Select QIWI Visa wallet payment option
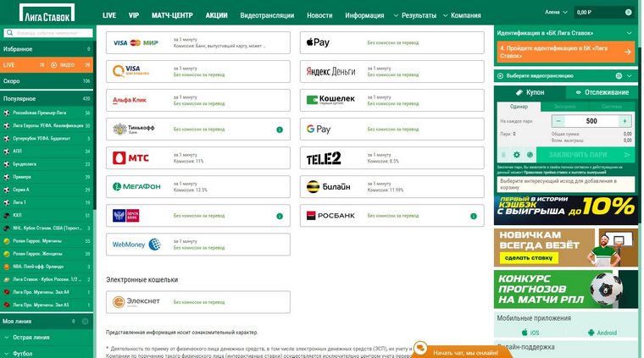This screenshot has height=358, width=644. [x=198, y=71]
